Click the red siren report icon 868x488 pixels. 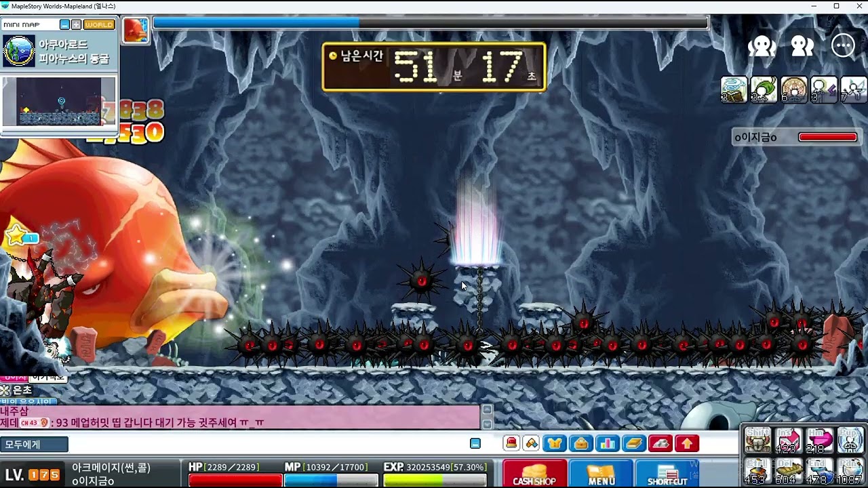[511, 443]
